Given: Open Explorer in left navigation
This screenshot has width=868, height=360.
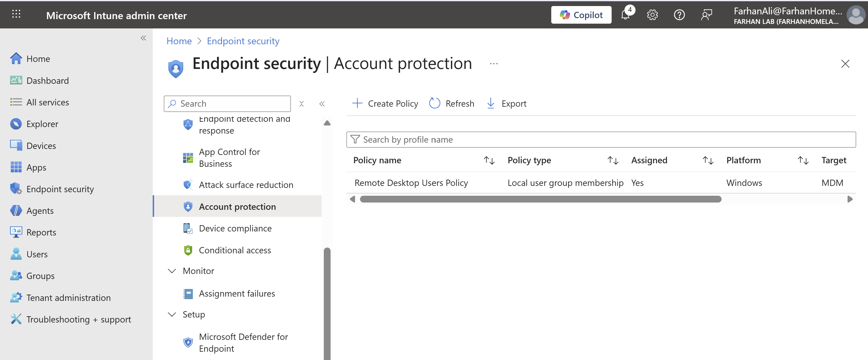Looking at the screenshot, I should pyautogui.click(x=42, y=124).
